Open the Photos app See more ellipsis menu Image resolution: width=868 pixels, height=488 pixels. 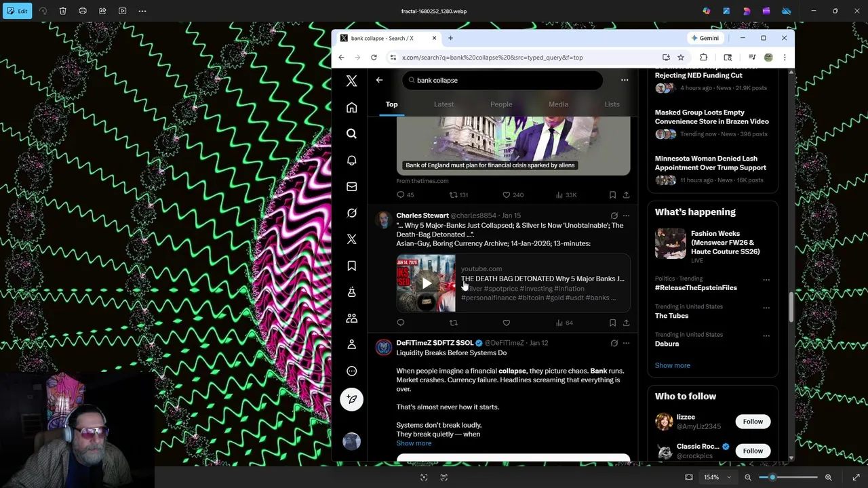[x=142, y=11]
